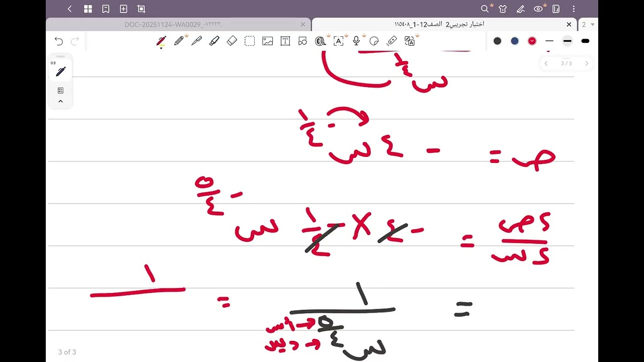Select the red pen tool

pos(161,41)
